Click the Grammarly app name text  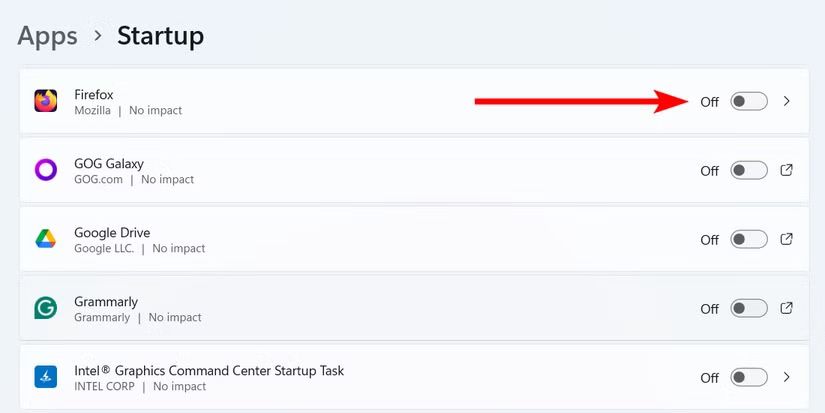pos(106,302)
